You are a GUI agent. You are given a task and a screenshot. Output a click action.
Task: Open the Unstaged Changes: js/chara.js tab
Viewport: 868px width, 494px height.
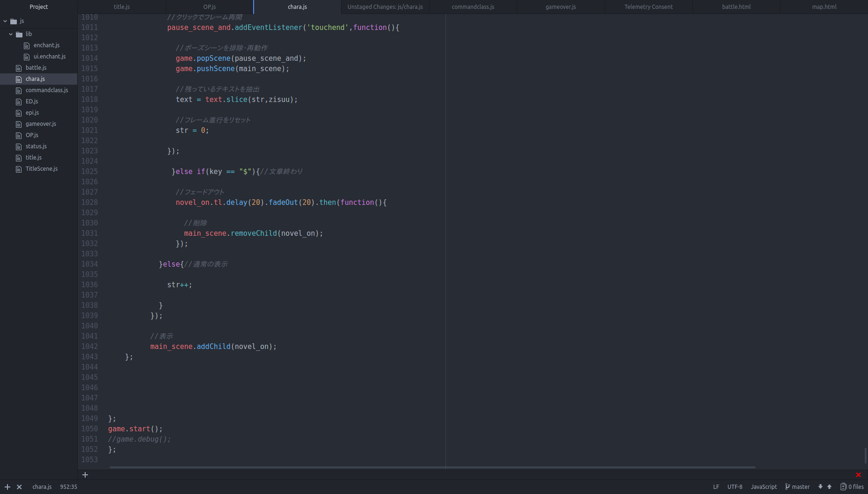tap(385, 7)
